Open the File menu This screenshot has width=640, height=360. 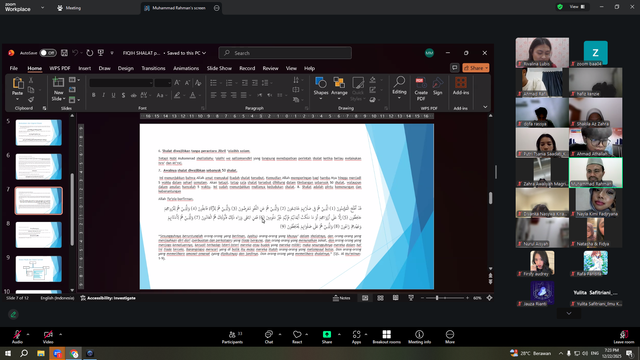14,69
